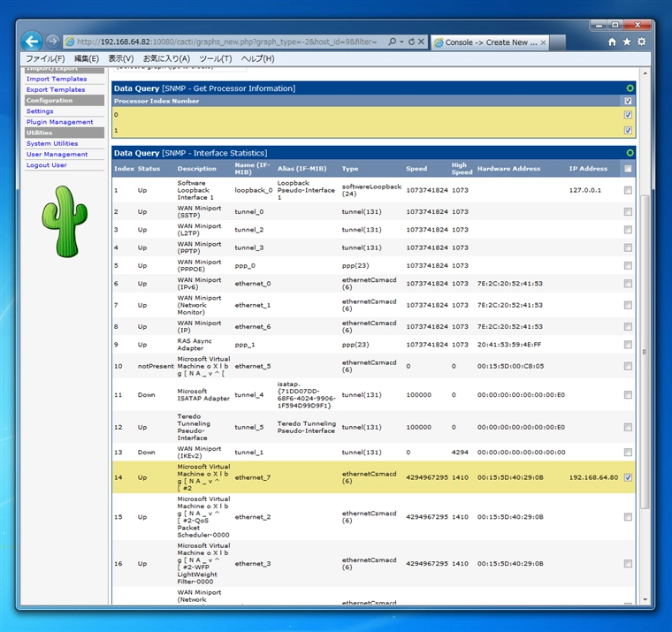Open favorites star icon

[627, 42]
